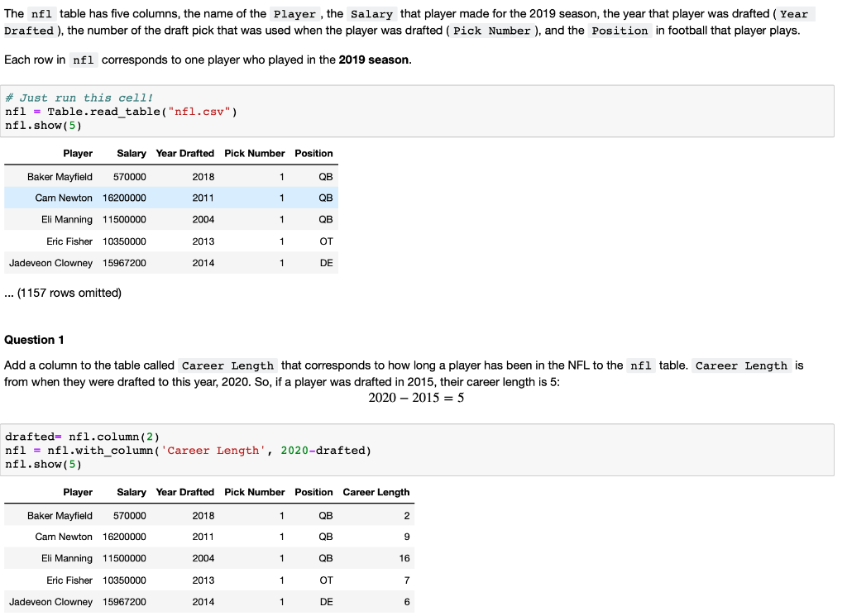Click Jadeveon Clowney's Career Length value 6

click(x=407, y=602)
